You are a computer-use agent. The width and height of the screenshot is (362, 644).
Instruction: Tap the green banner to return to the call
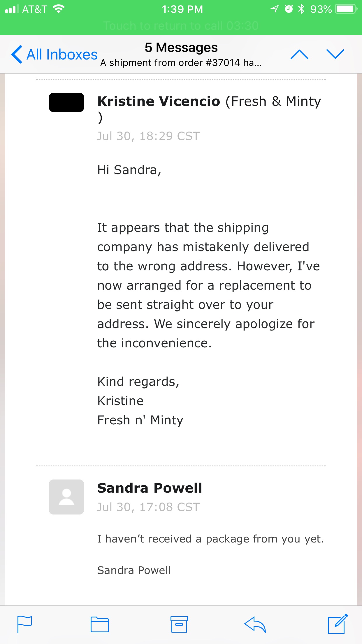(181, 26)
